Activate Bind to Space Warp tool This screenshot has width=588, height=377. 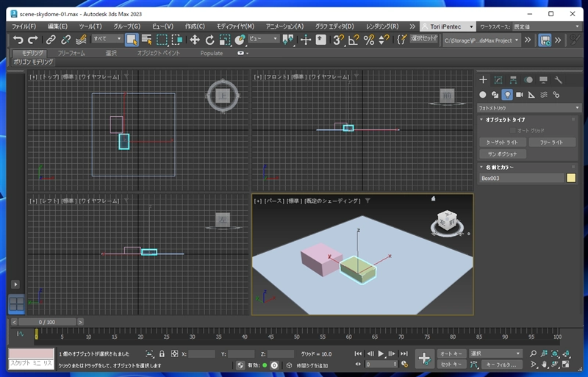tap(81, 40)
